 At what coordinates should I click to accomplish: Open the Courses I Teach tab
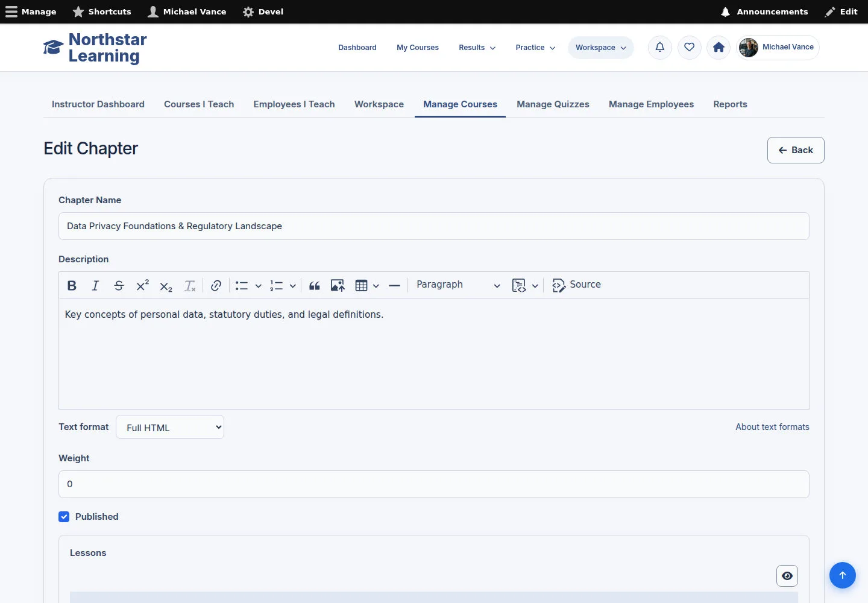click(199, 104)
